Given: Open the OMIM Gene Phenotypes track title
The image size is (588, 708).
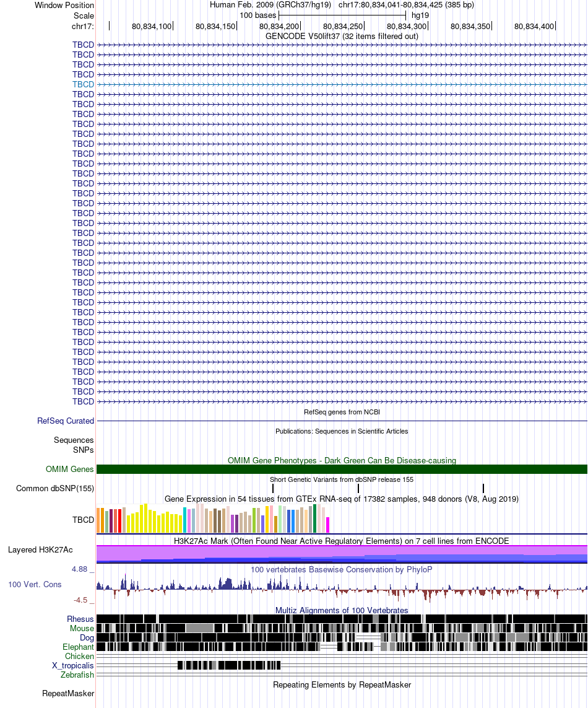Looking at the screenshot, I should pos(342,461).
